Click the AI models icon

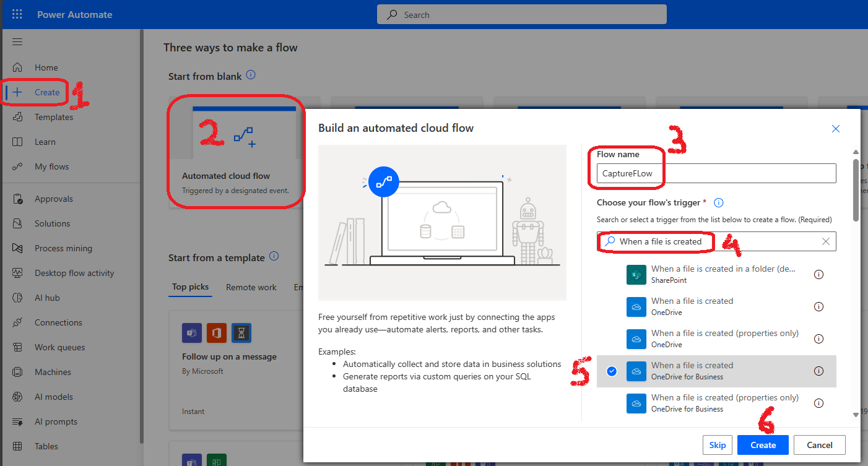[x=17, y=397]
